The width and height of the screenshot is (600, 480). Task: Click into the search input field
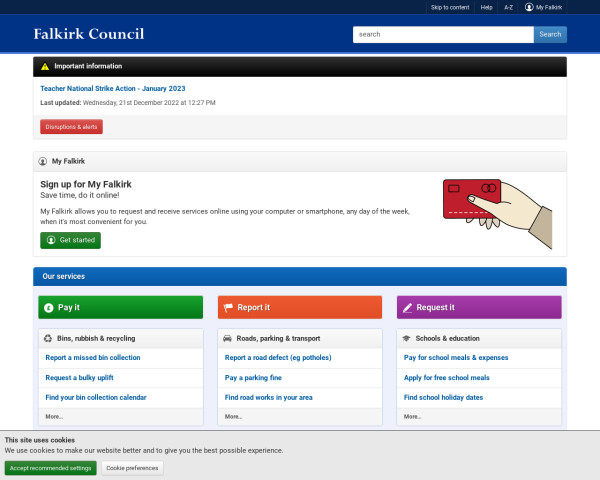(443, 34)
